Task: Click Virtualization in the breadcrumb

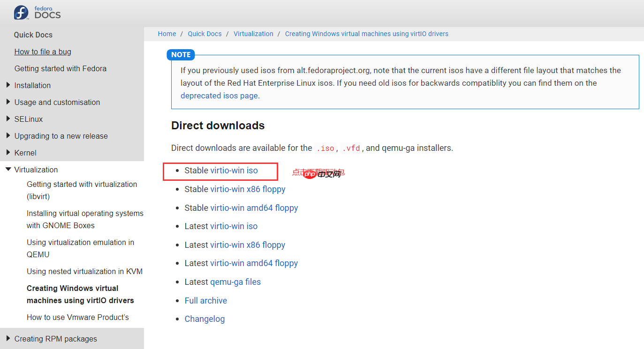Action: point(253,34)
